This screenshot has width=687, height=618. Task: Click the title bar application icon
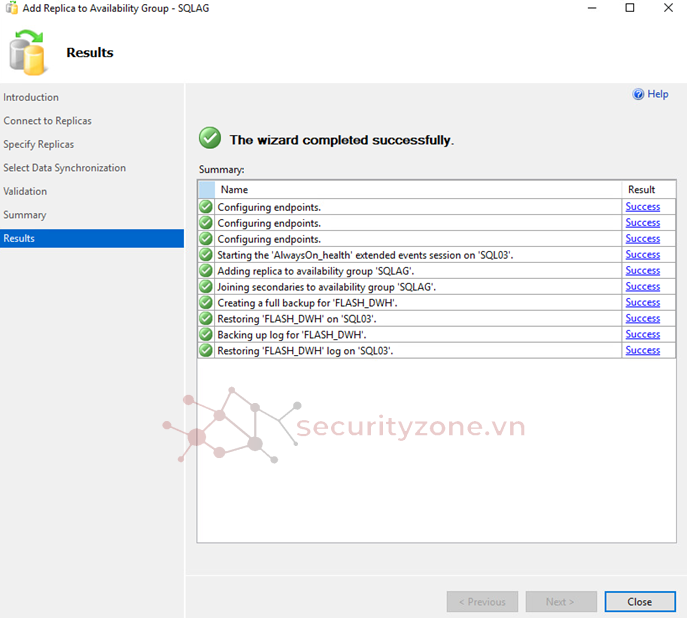[x=11, y=8]
